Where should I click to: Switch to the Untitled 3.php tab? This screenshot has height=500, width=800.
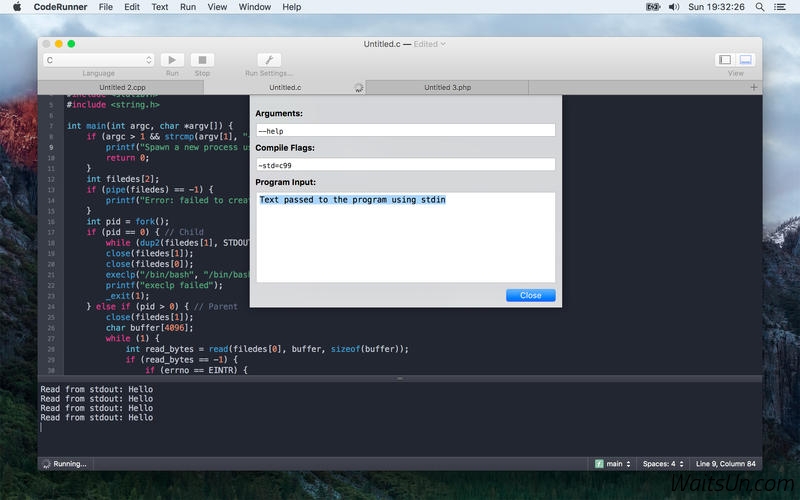pos(447,88)
